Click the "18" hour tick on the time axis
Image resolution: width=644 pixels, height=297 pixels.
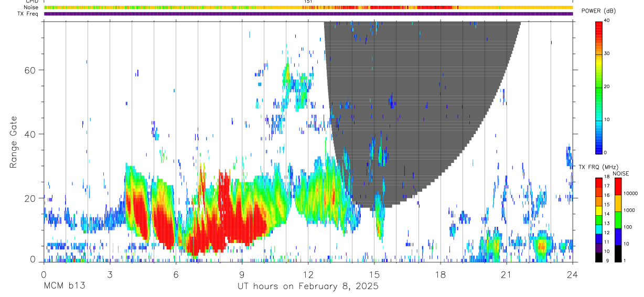[x=441, y=274]
